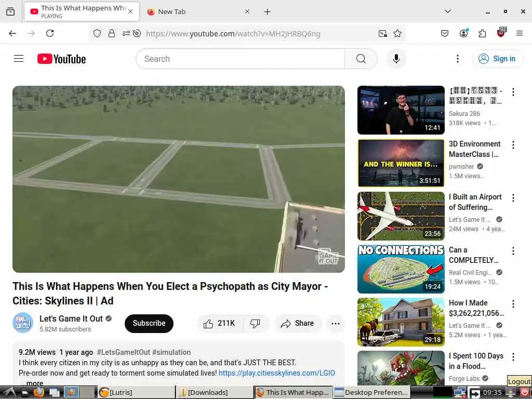The image size is (532, 399).
Task: Open No Connections video thumbnail
Action: click(x=401, y=269)
